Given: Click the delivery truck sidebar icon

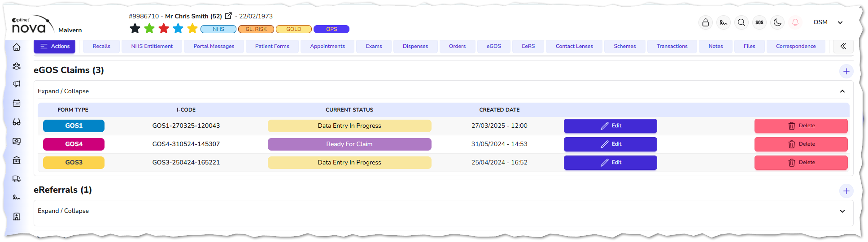Looking at the screenshot, I should point(17,179).
